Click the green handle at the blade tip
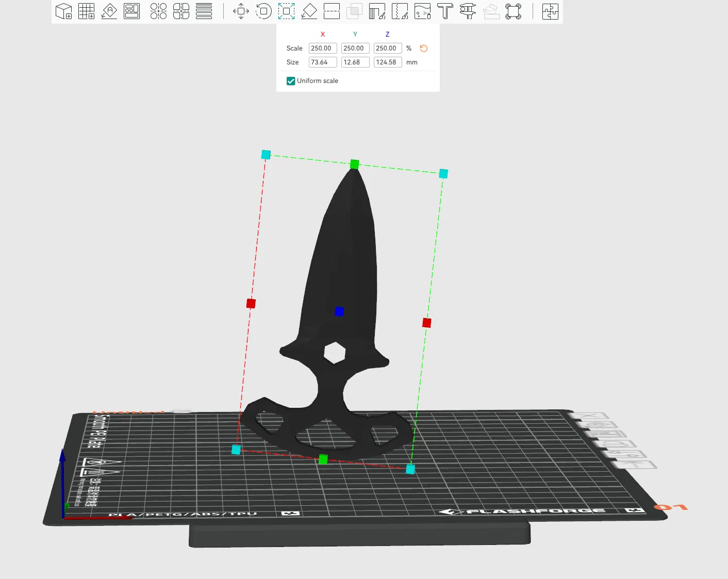728x579 pixels. [x=355, y=164]
